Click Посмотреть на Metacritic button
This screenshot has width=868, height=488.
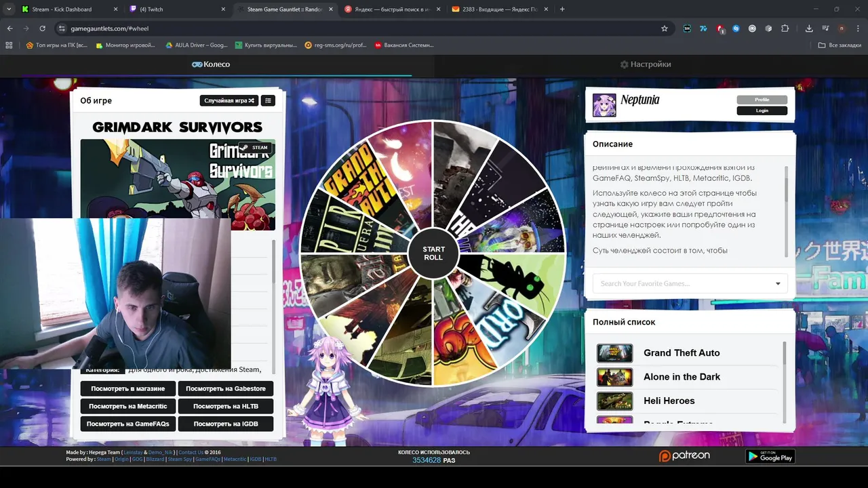[128, 406]
